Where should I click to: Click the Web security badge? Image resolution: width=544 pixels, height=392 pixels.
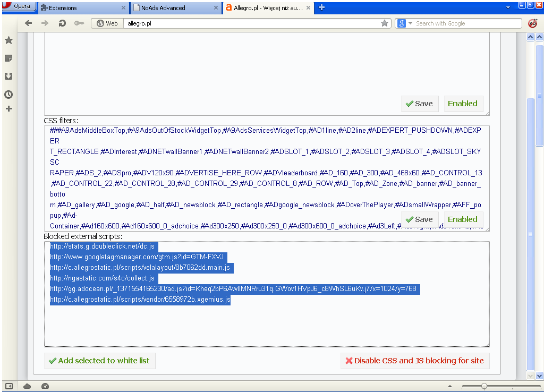tap(107, 23)
